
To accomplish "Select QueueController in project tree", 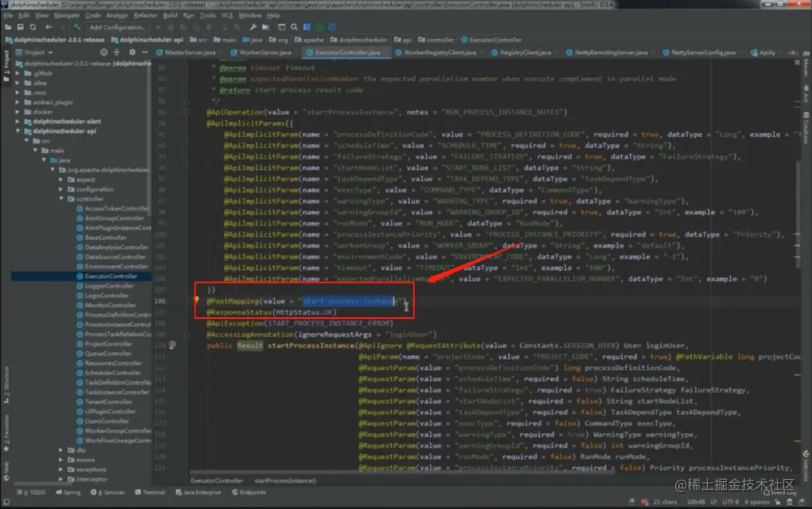I will (x=104, y=353).
